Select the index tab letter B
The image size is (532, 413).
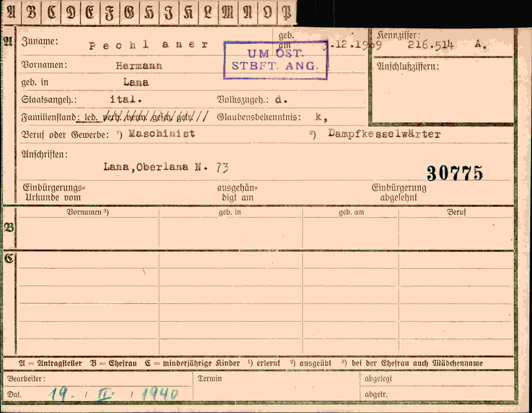pos(31,12)
